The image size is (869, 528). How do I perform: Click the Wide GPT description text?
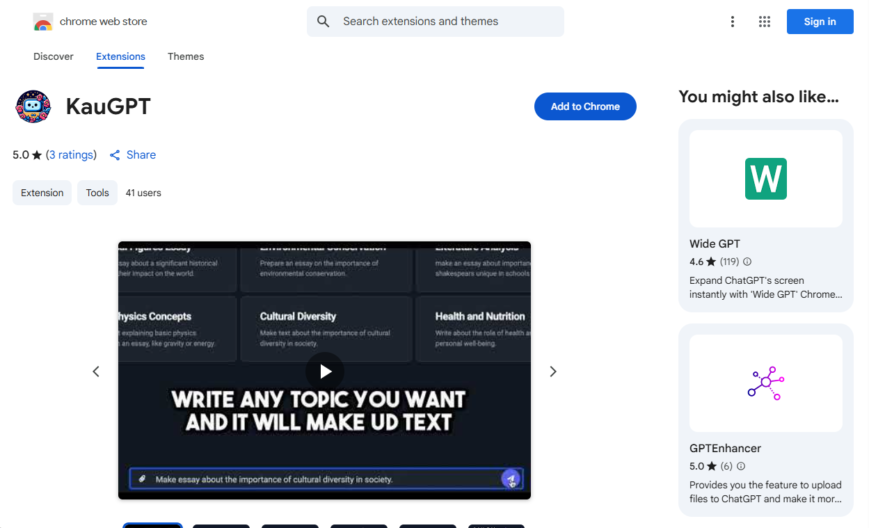(x=765, y=287)
